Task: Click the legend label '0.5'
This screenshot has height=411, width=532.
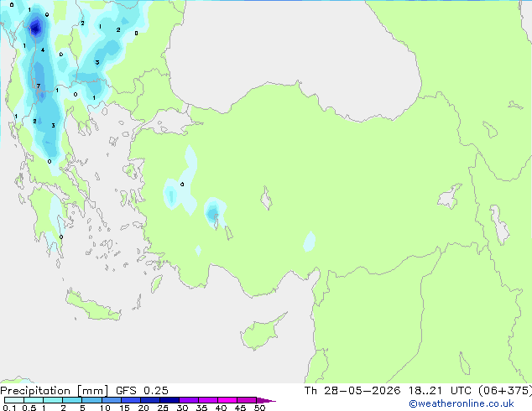Action: 29,408
